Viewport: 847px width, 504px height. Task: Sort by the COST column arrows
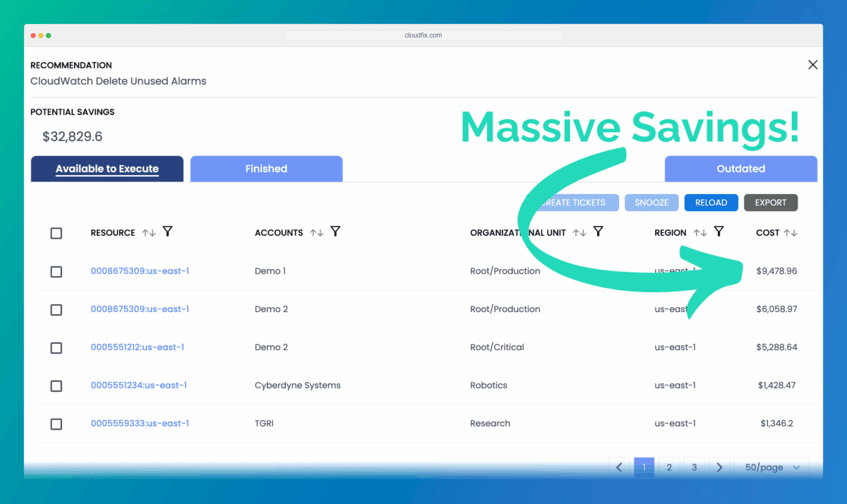pyautogui.click(x=791, y=233)
